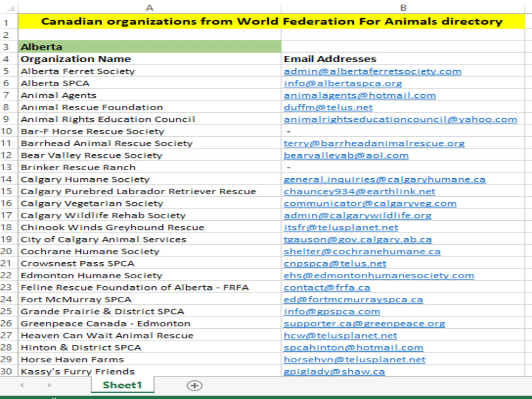The width and height of the screenshot is (532, 399).
Task: Click animalagents@hotmail.com link
Action: tap(360, 95)
